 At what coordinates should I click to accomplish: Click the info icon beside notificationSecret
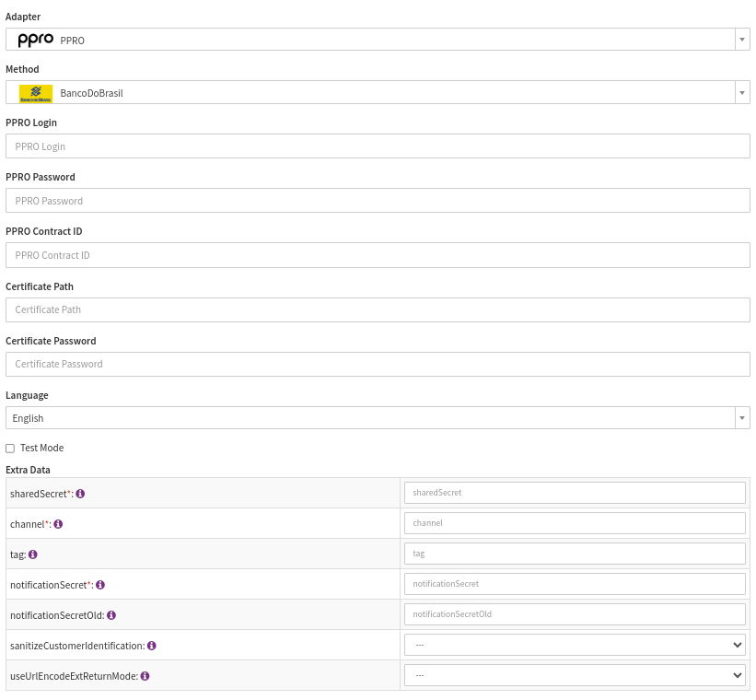pyautogui.click(x=100, y=585)
